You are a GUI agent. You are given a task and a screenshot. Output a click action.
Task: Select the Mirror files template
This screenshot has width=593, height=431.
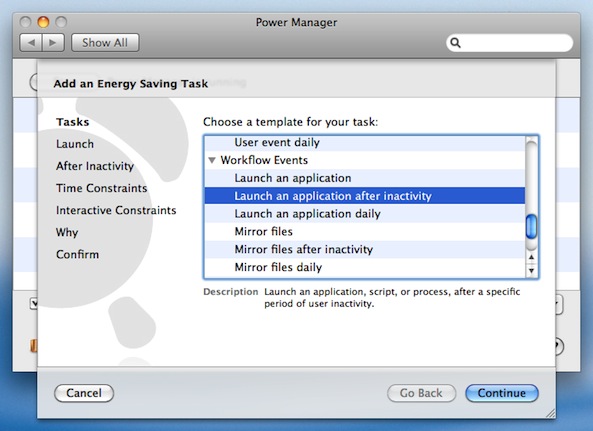365,231
